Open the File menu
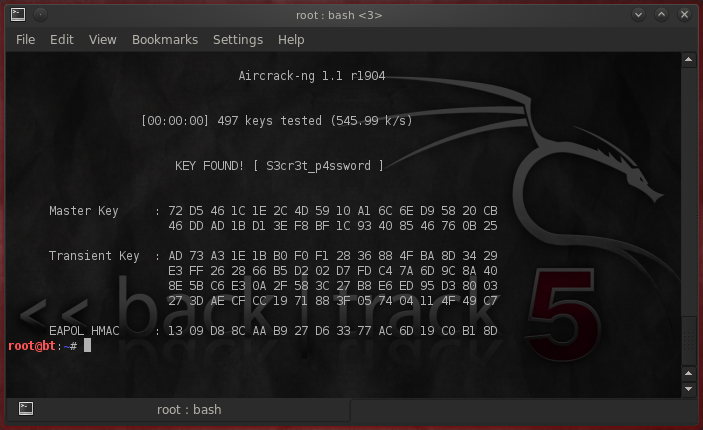This screenshot has height=430, width=703. click(x=25, y=40)
